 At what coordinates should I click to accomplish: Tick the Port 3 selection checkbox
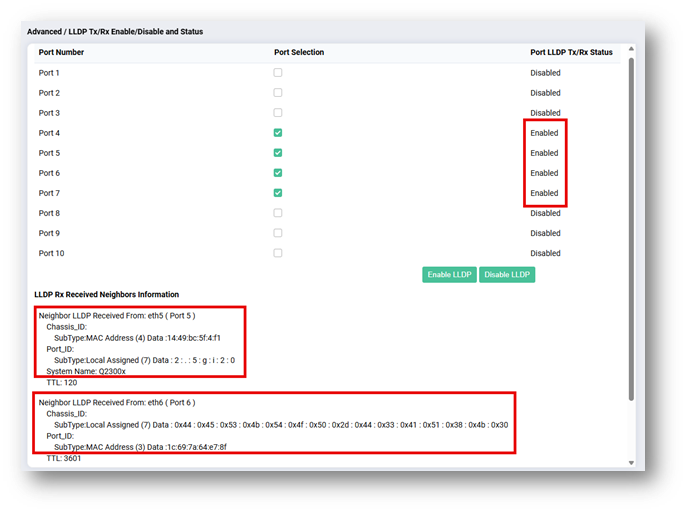[x=278, y=113]
